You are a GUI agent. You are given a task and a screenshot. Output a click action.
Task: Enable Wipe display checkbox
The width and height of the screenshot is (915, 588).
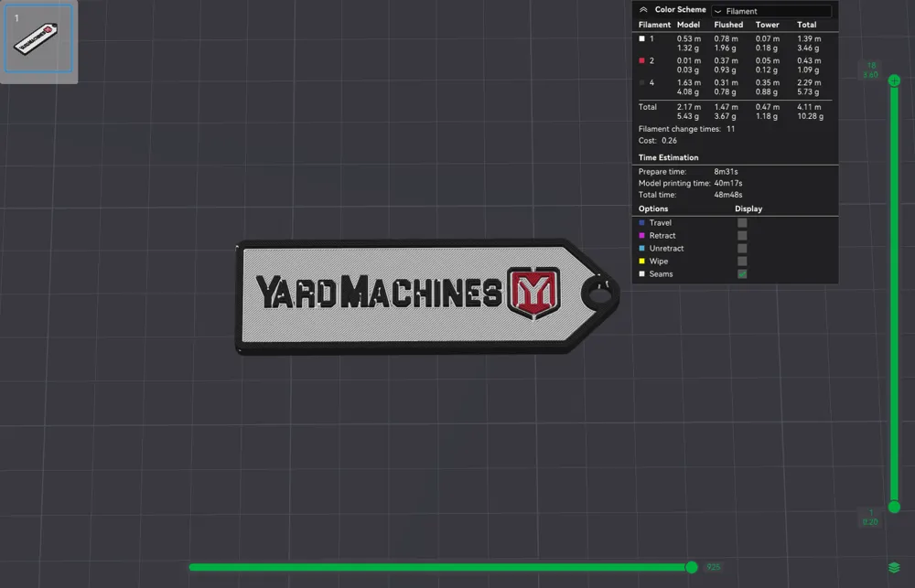(x=742, y=262)
